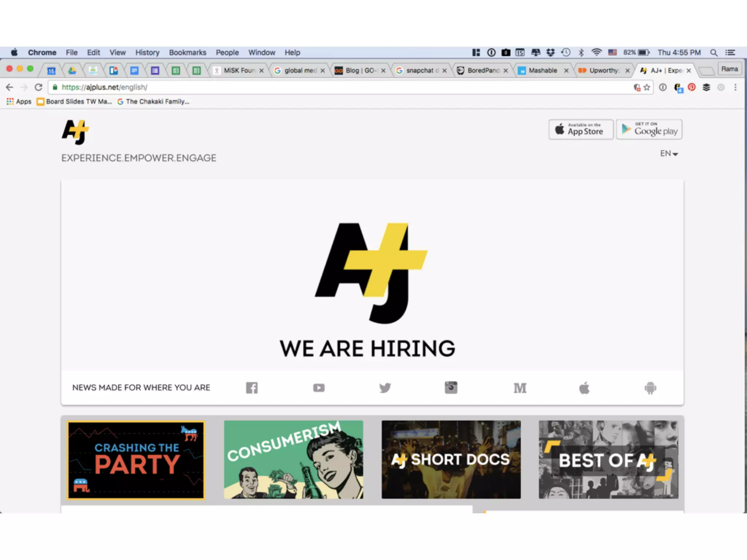Switch to the Mashable tab
The height and width of the screenshot is (560, 747).
(542, 70)
